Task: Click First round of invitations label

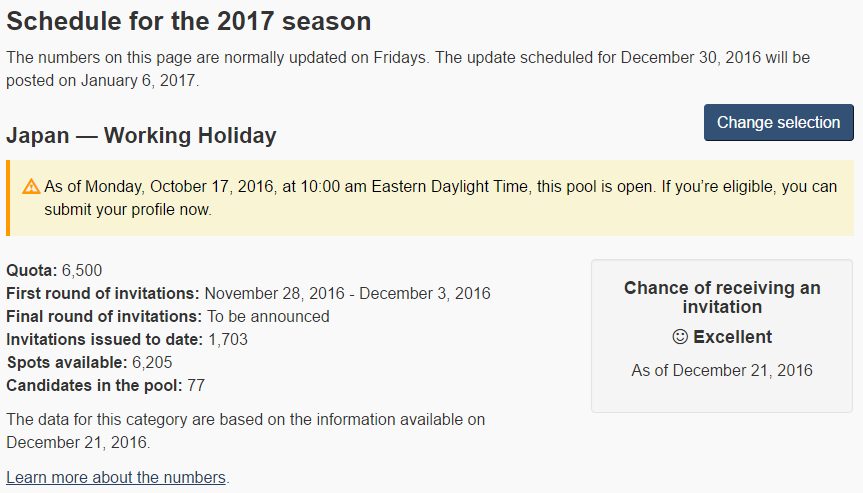Action: click(103, 293)
